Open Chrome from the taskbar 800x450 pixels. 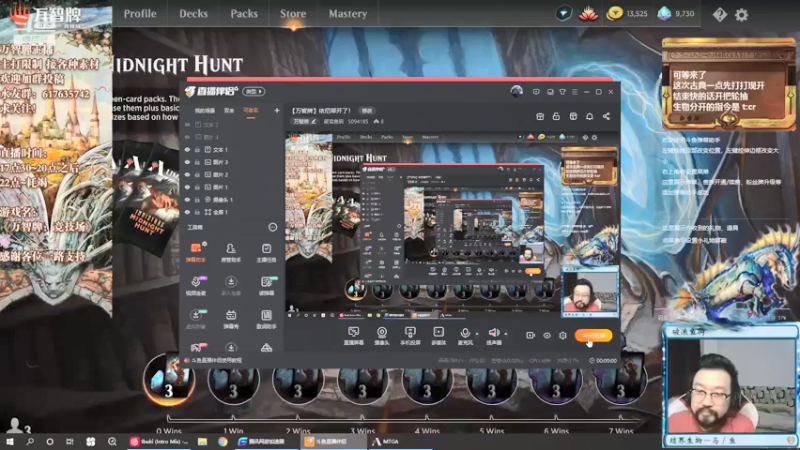point(222,442)
